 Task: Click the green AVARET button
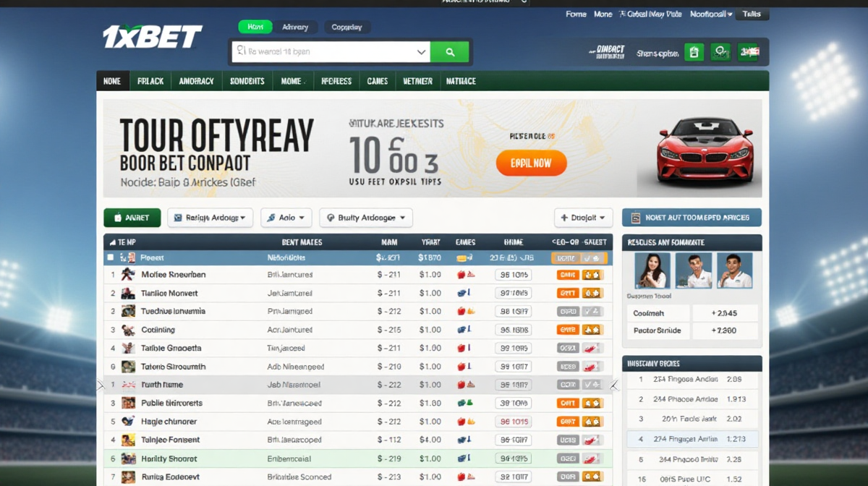point(132,218)
